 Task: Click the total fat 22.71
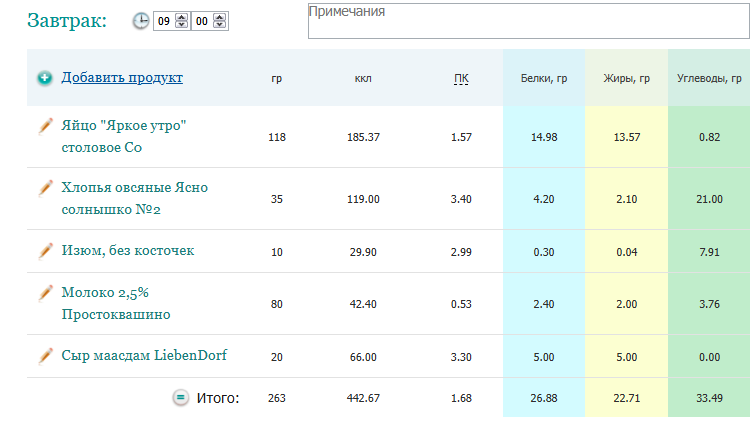pyautogui.click(x=627, y=398)
